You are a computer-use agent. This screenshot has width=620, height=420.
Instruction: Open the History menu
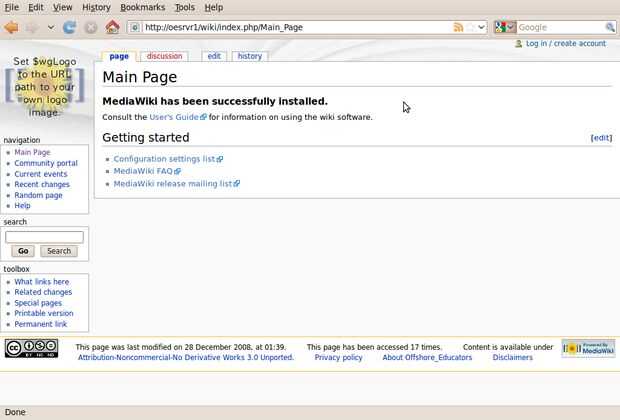[x=96, y=8]
